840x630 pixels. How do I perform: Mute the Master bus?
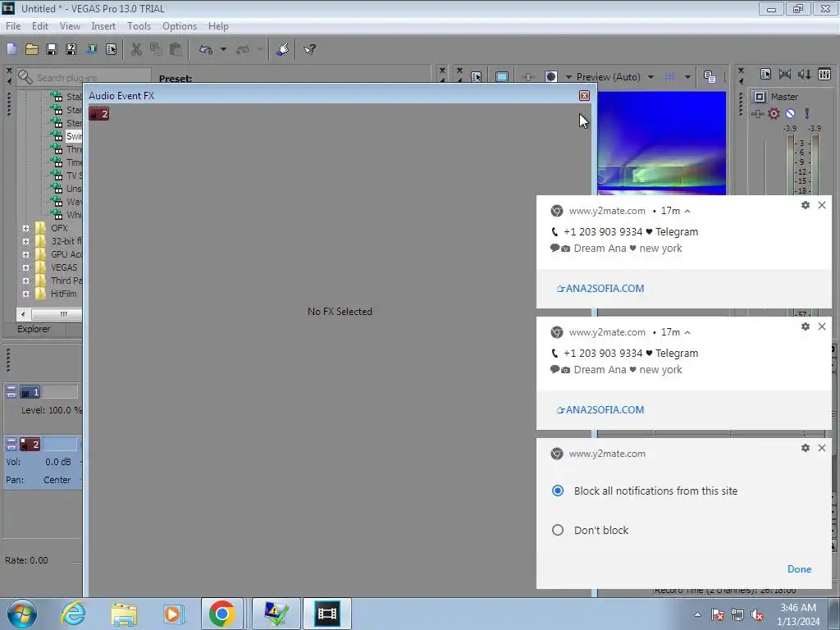tap(790, 113)
